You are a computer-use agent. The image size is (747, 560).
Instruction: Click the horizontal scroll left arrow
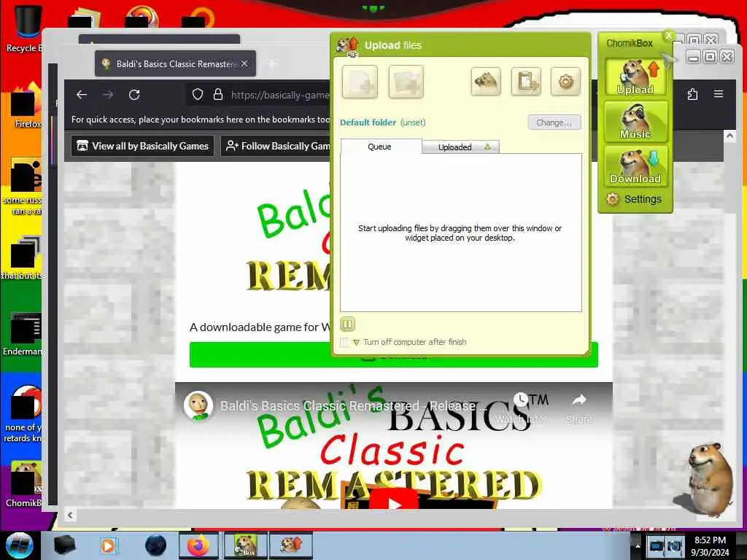pos(70,515)
